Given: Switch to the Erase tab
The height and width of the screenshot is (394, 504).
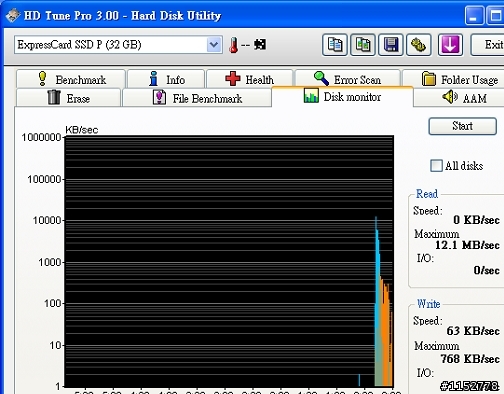Looking at the screenshot, I should 68,98.
